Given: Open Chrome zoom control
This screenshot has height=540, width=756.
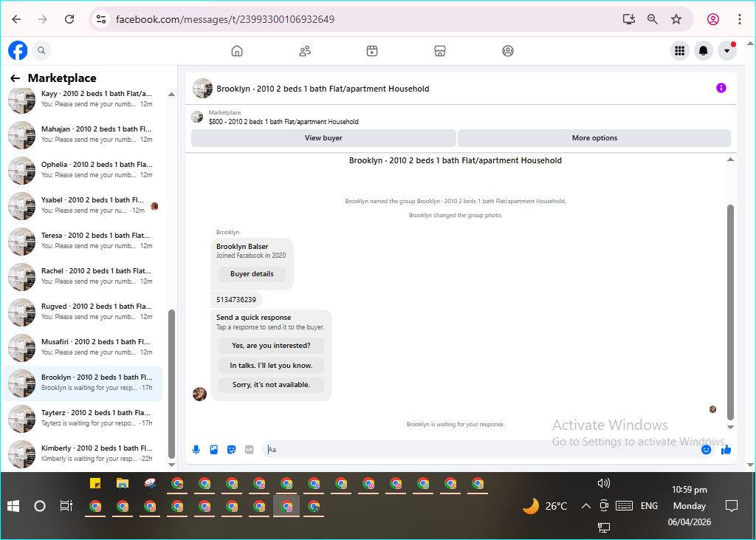Looking at the screenshot, I should pos(653,19).
